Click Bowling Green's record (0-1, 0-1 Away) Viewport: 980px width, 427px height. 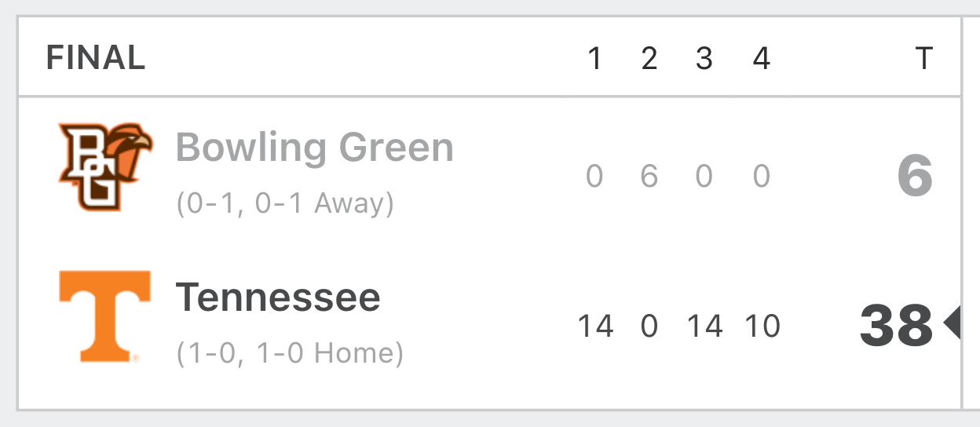pos(285,204)
